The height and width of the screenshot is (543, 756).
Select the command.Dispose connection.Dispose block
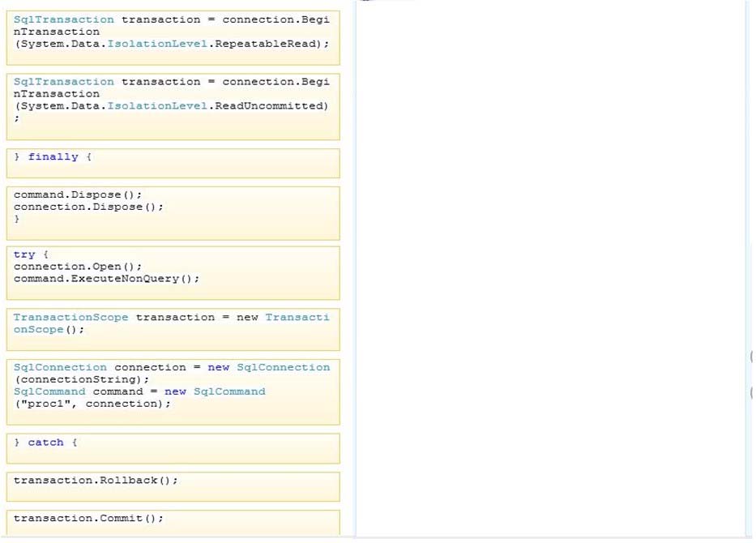(x=173, y=213)
